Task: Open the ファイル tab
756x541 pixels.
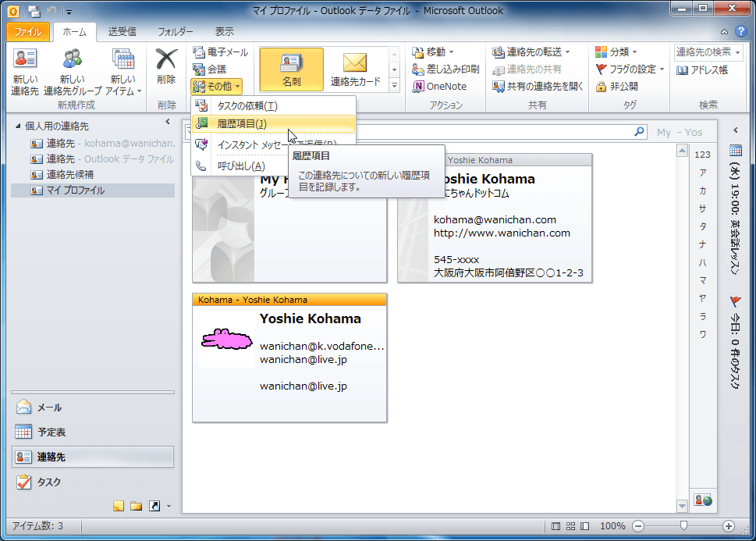Action: click(27, 32)
